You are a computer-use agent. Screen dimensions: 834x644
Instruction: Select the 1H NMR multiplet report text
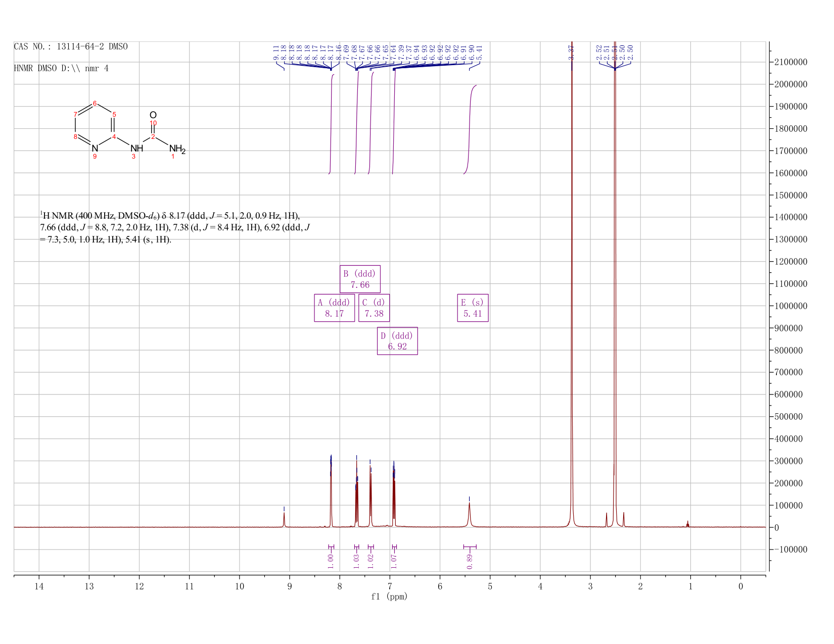pos(174,227)
